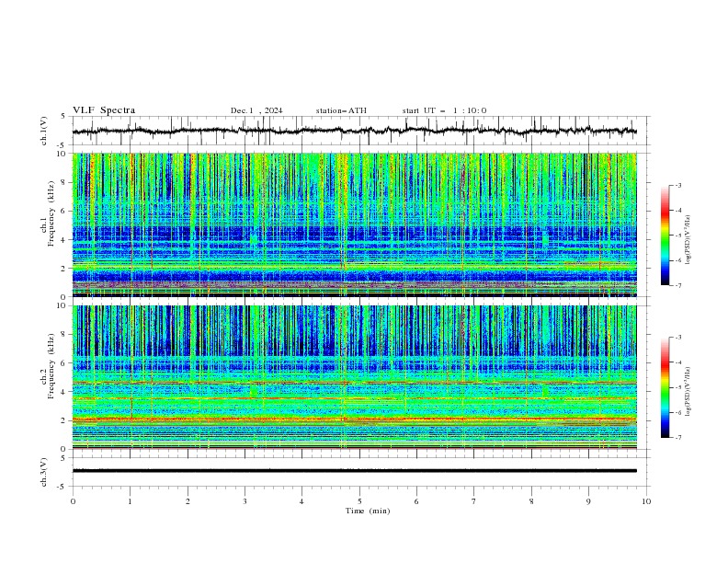This screenshot has width=728, height=563.
Task: Click the 'ch.1(V)' axis label
Action: click(44, 131)
